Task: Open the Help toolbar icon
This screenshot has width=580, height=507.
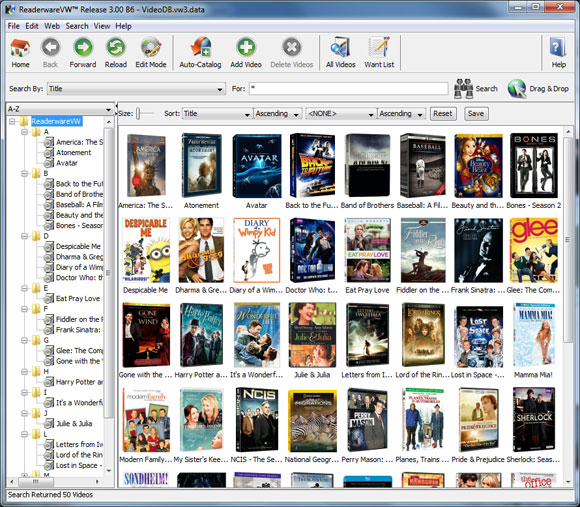Action: point(558,48)
